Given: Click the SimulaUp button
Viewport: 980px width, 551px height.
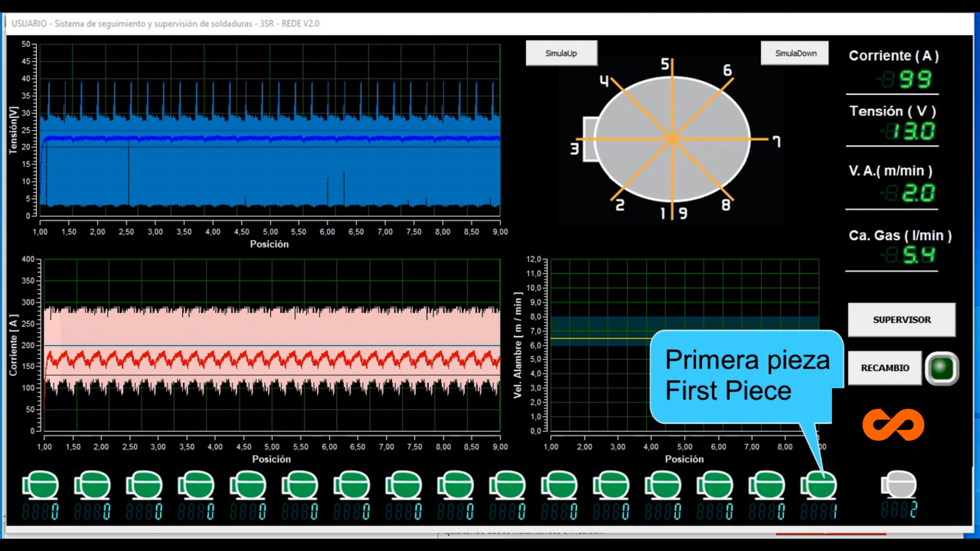Looking at the screenshot, I should [x=561, y=53].
